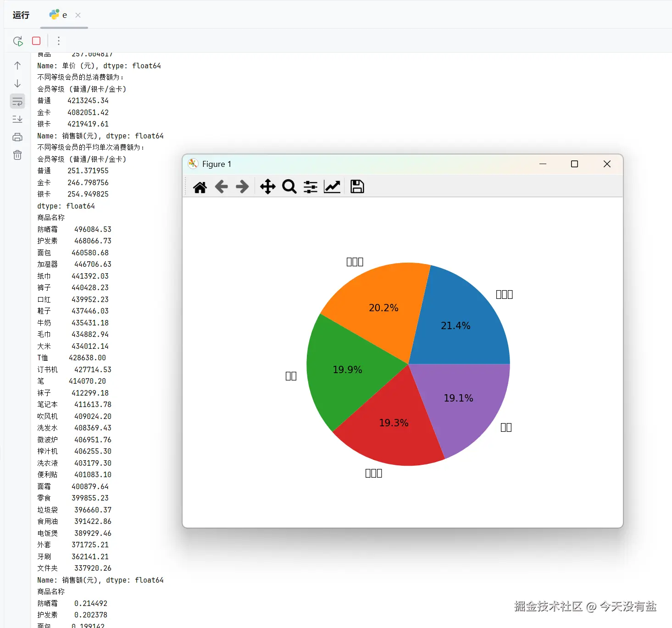Viewport: 672px width, 628px height.
Task: Click the 银卡 total 4219419.61
Action: (x=88, y=124)
